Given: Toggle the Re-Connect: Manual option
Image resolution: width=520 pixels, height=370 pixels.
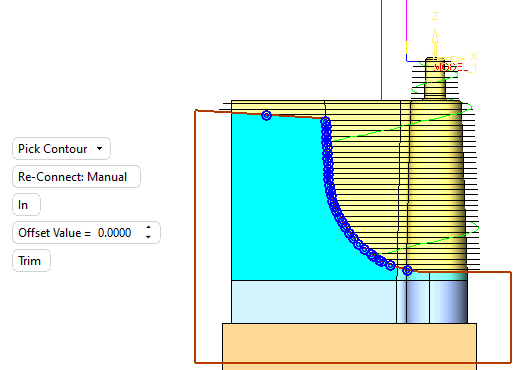Looking at the screenshot, I should tap(76, 177).
